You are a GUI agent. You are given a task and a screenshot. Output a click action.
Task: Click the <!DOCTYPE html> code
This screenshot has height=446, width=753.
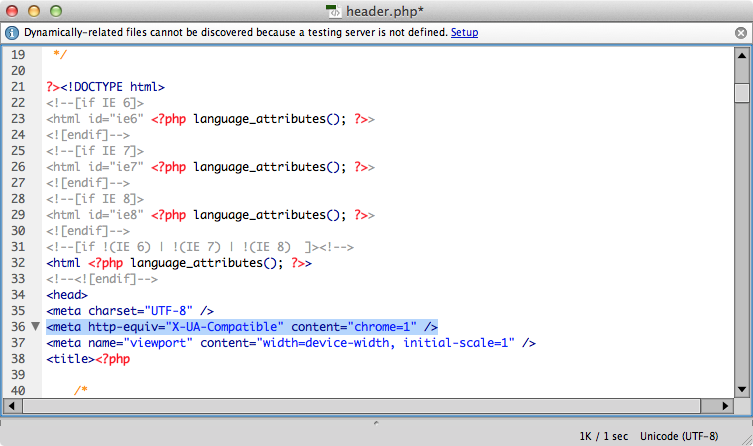click(112, 87)
